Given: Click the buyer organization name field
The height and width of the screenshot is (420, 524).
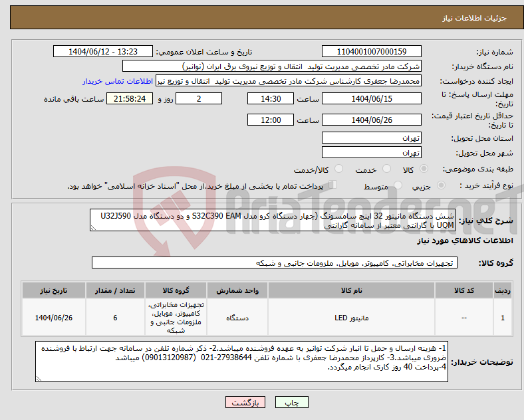Looking at the screenshot, I should point(272,66).
